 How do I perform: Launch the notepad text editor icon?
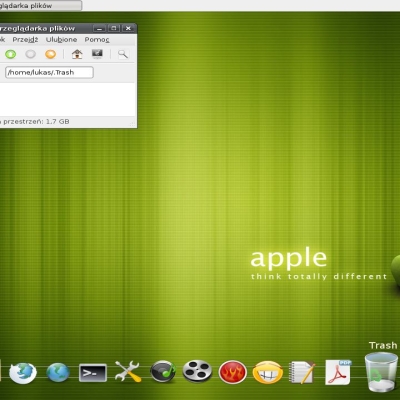[302, 372]
